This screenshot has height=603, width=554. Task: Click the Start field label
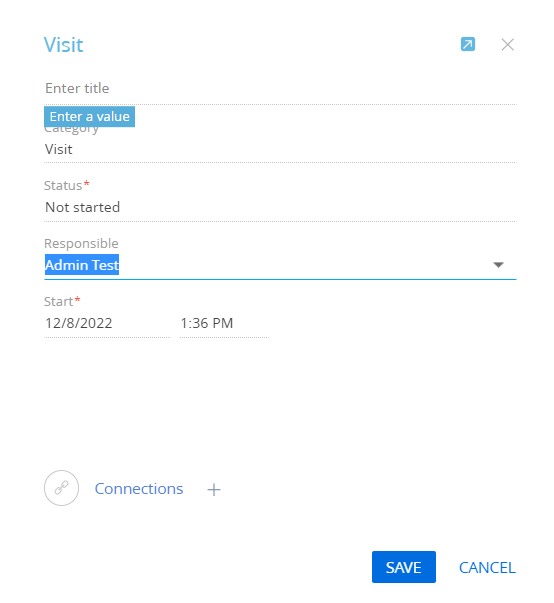coord(58,301)
